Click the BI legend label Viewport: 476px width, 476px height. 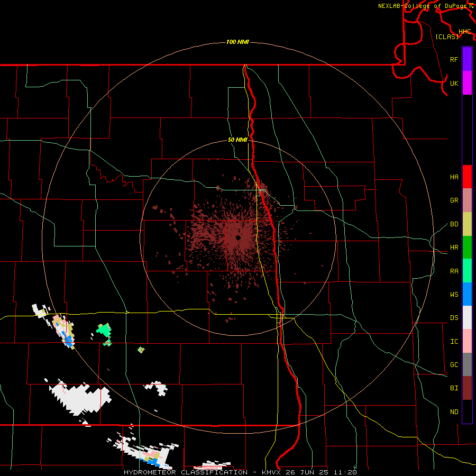pyautogui.click(x=454, y=388)
